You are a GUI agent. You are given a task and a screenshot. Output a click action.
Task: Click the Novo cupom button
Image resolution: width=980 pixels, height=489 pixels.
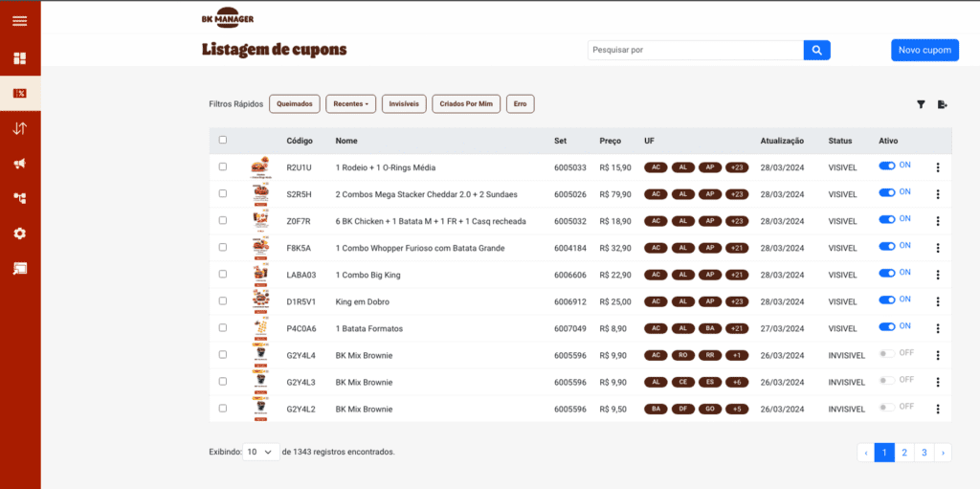[924, 50]
